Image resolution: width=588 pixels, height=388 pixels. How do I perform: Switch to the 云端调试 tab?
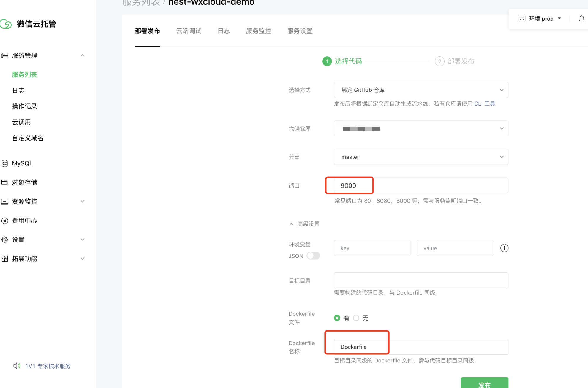pyautogui.click(x=189, y=31)
